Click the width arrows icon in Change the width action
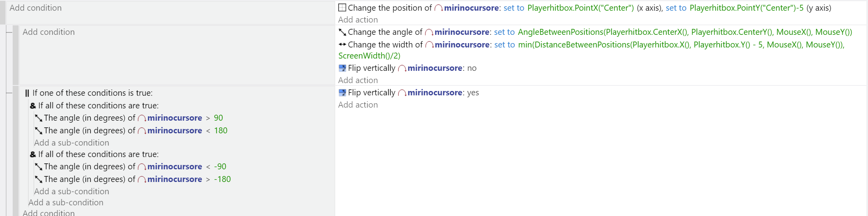The width and height of the screenshot is (868, 216). pyautogui.click(x=342, y=44)
